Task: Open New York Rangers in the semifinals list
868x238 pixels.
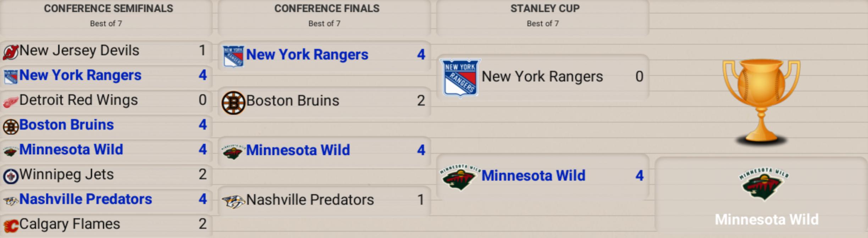Action: tap(106, 75)
